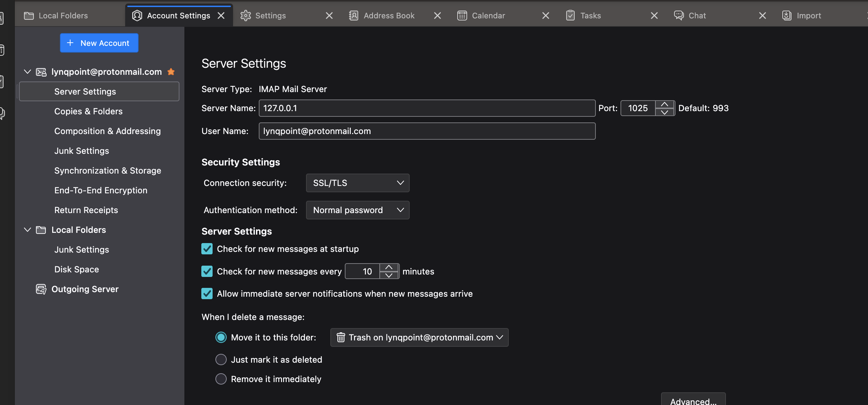Toggle Allow immediate server notifications checkbox
This screenshot has width=868, height=405.
coord(207,294)
